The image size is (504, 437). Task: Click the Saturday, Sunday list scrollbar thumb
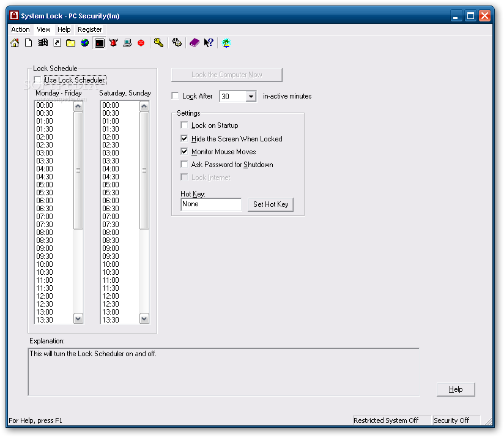coord(144,170)
